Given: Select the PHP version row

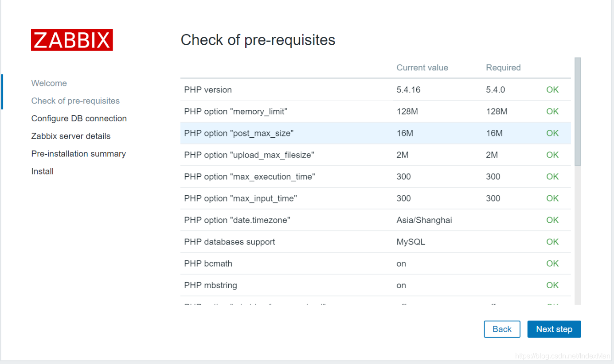Looking at the screenshot, I should click(x=375, y=90).
